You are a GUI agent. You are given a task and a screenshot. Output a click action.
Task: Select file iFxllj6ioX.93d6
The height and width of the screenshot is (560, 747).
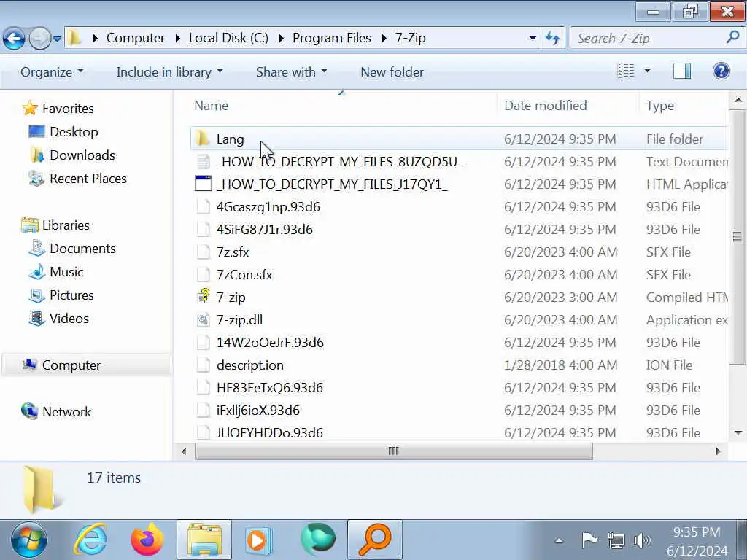pyautogui.click(x=258, y=411)
